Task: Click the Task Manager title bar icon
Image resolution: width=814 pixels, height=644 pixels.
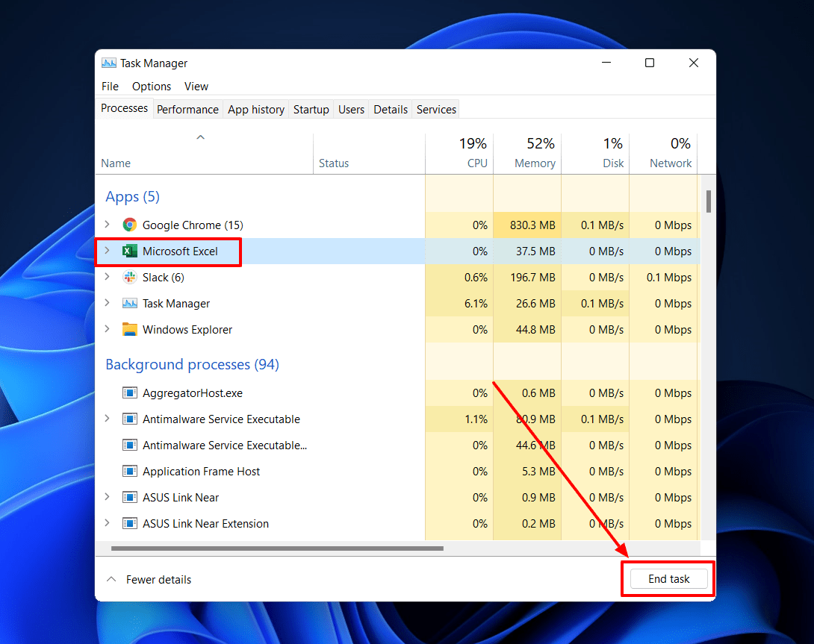Action: point(109,63)
